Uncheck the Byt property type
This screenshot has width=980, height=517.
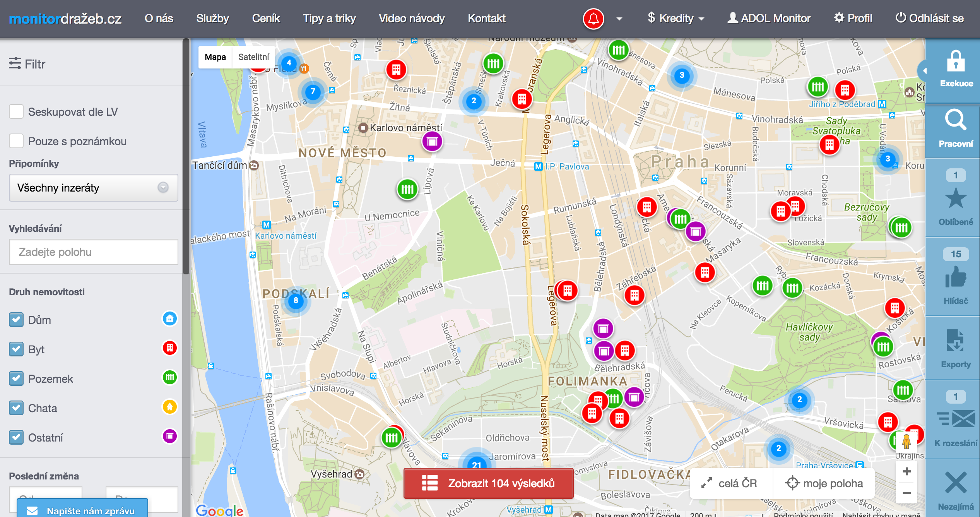pyautogui.click(x=16, y=349)
